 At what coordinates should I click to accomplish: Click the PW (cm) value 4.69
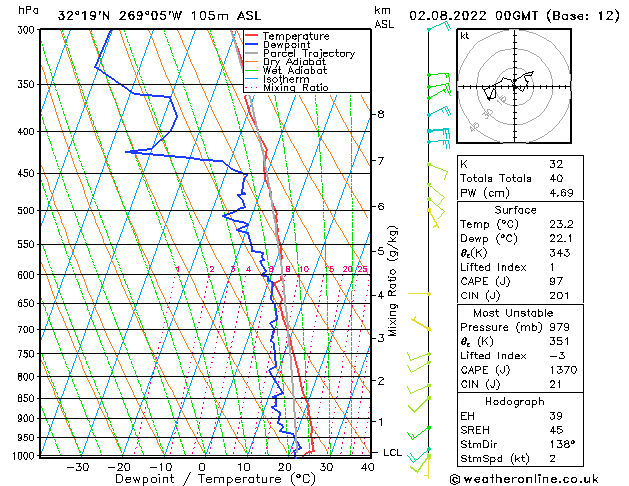pos(561,193)
